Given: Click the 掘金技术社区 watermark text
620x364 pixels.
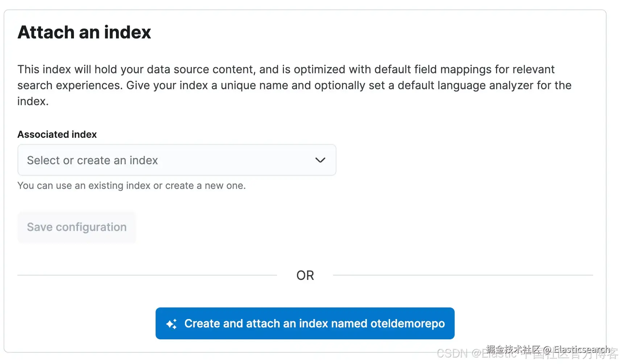Looking at the screenshot, I should pyautogui.click(x=513, y=349).
